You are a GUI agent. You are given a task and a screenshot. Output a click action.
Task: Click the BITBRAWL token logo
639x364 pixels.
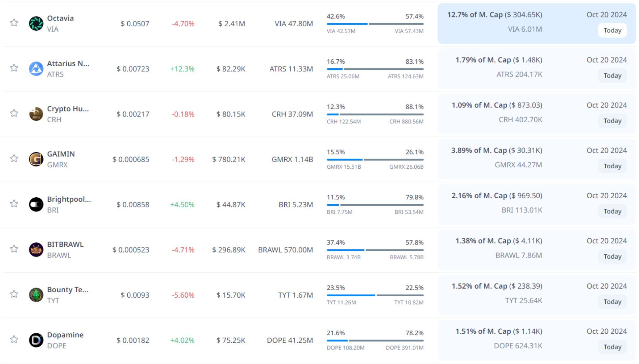36,250
